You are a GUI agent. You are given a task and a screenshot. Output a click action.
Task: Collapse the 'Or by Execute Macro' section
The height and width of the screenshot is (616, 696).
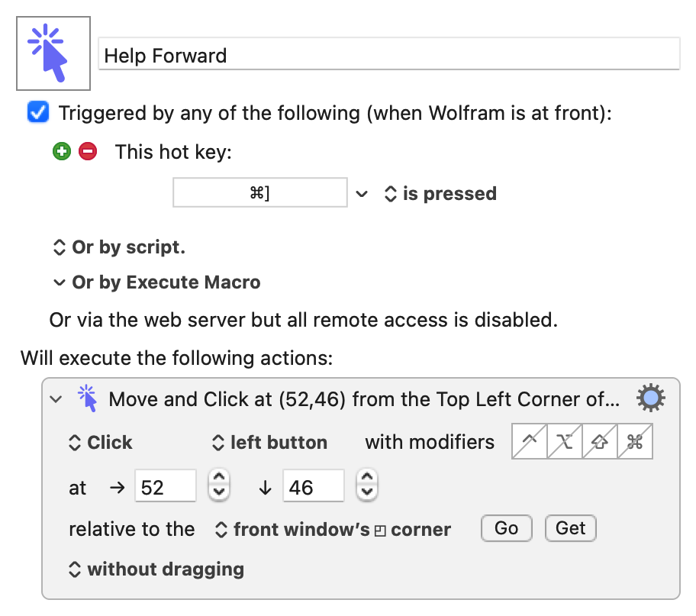59,282
